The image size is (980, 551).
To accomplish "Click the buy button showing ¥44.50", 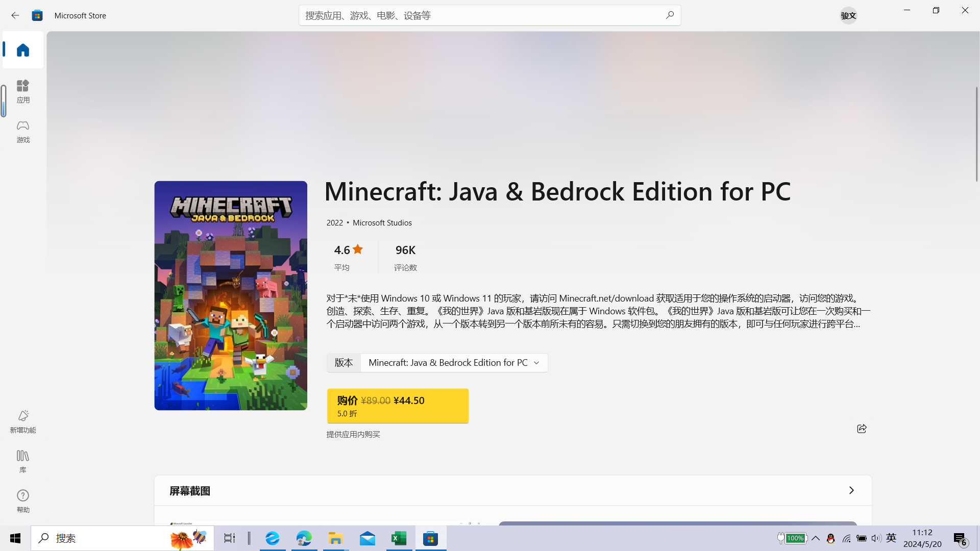I will (x=398, y=406).
